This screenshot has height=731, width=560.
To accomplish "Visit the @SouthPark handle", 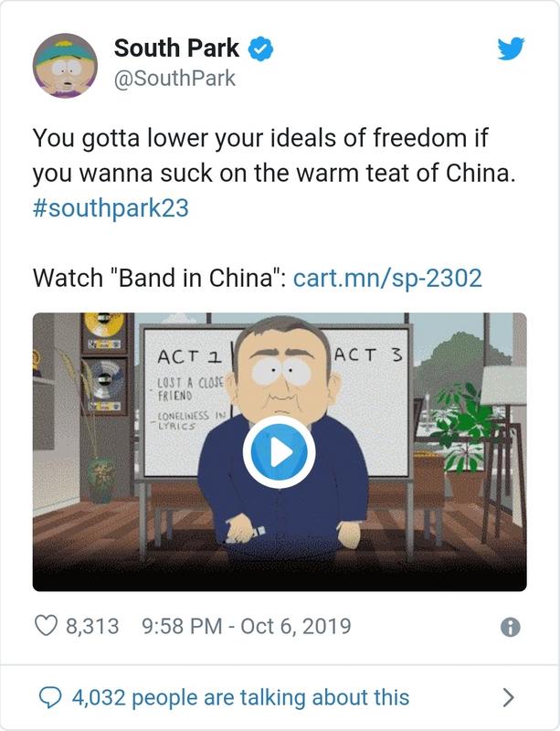I will pos(174,79).
